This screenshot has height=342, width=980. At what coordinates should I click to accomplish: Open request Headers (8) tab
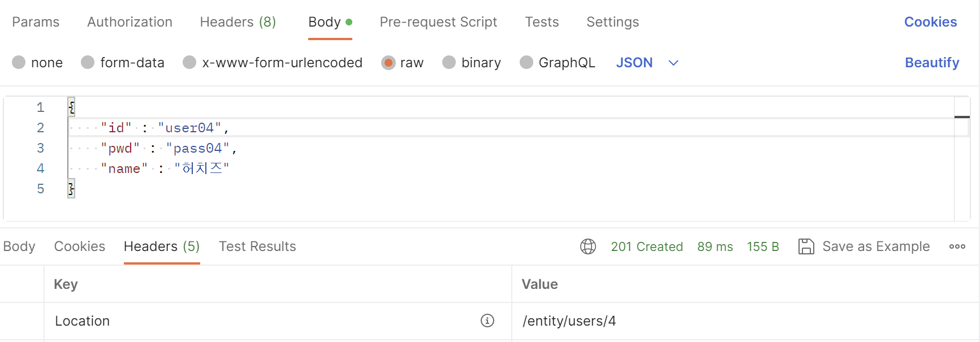[x=238, y=22]
